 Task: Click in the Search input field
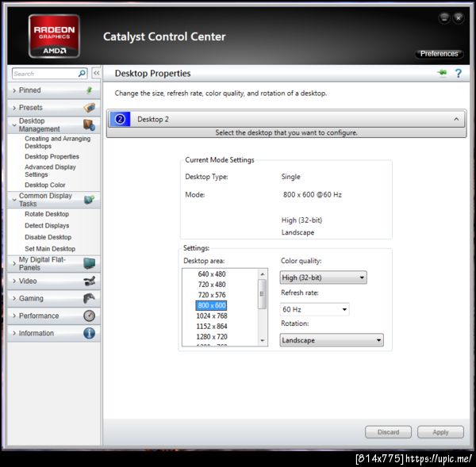coord(45,74)
